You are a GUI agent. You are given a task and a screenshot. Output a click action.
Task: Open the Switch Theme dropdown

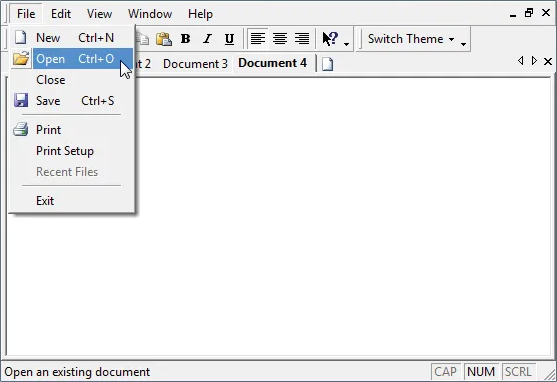[x=411, y=39]
